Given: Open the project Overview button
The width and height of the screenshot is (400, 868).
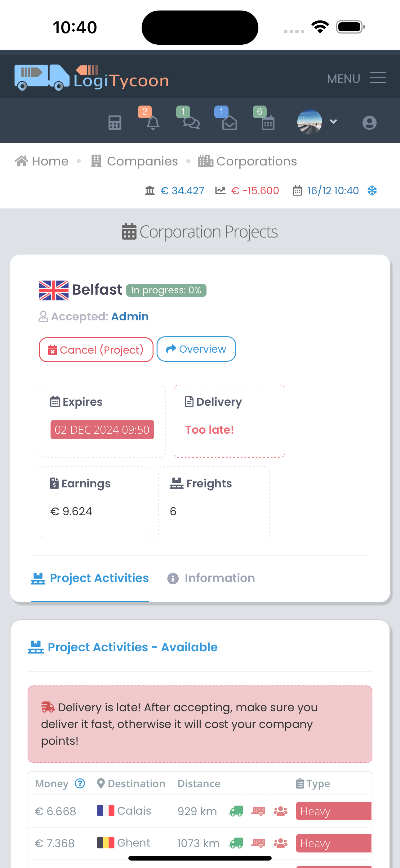Looking at the screenshot, I should pyautogui.click(x=196, y=349).
